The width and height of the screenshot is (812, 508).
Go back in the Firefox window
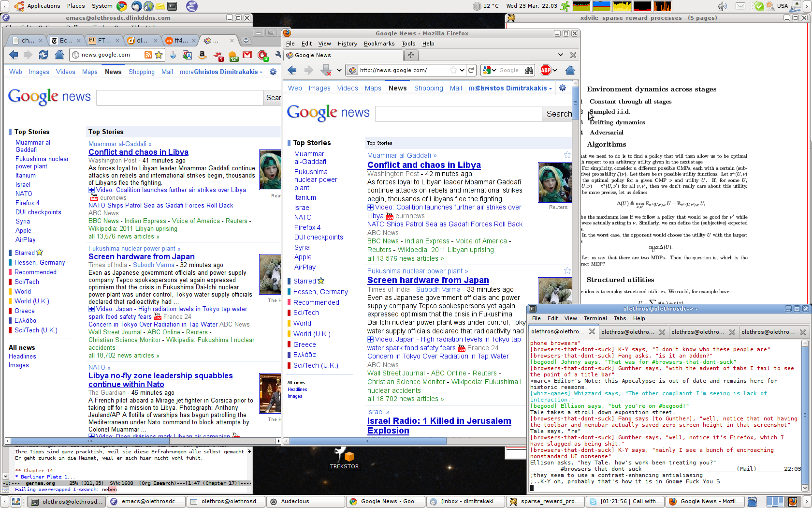[292, 70]
